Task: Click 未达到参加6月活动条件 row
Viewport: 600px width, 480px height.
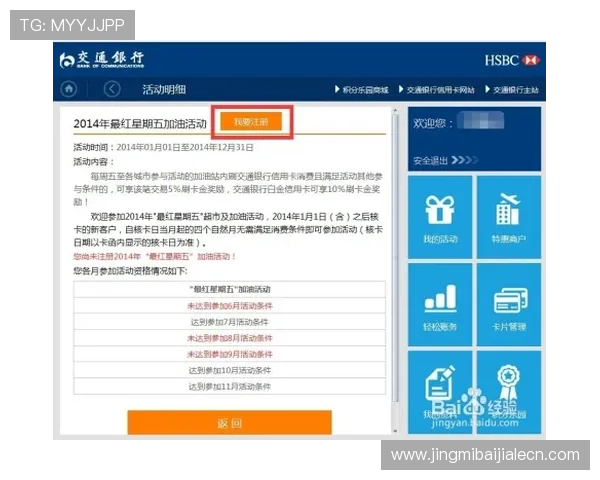Action: pyautogui.click(x=230, y=306)
